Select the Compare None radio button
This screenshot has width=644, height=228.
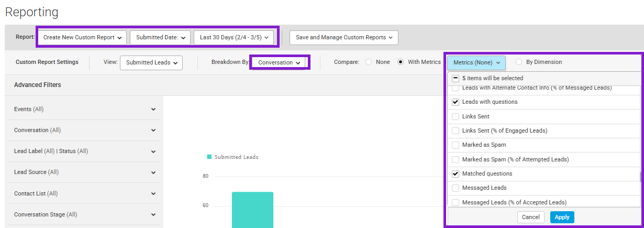point(369,62)
